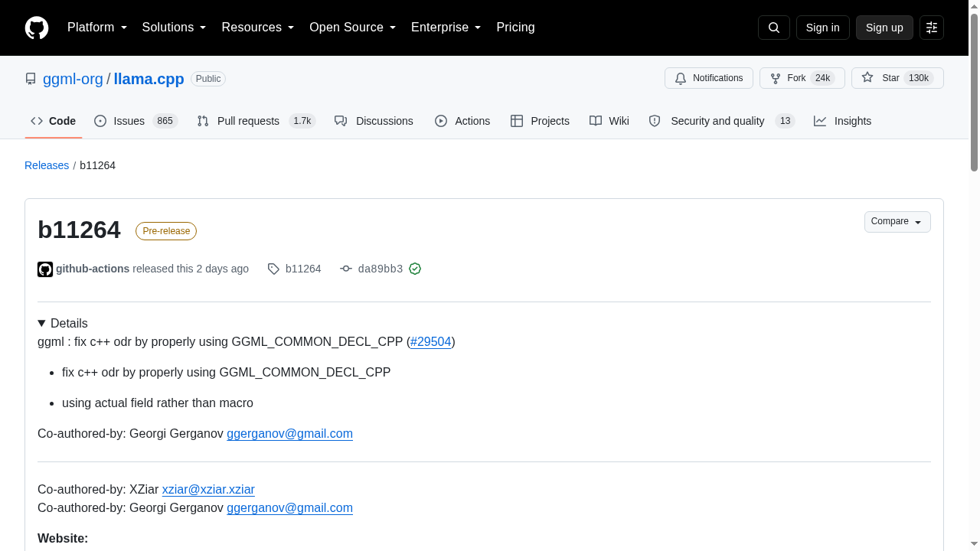980x551 pixels.
Task: Click the Sign in button
Action: coord(823,28)
